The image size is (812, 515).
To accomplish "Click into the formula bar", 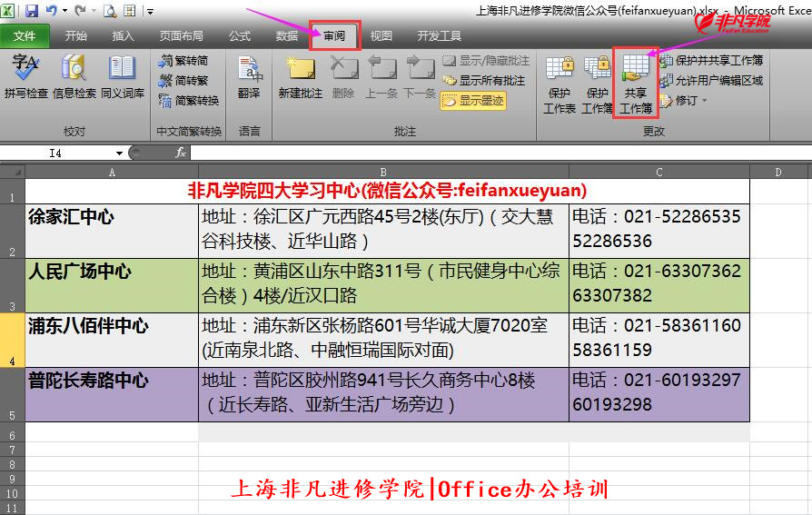I will tap(500, 153).
